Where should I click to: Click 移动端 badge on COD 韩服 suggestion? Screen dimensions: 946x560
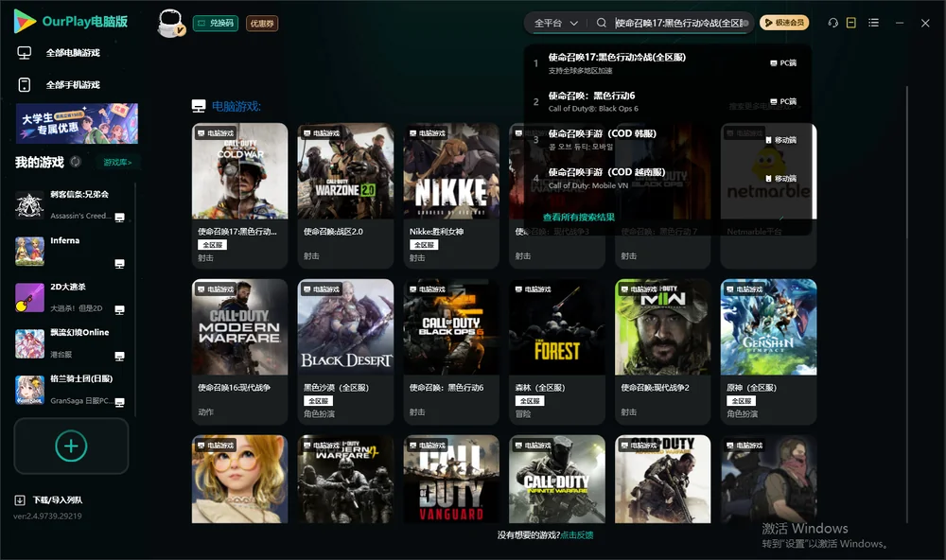tap(780, 140)
